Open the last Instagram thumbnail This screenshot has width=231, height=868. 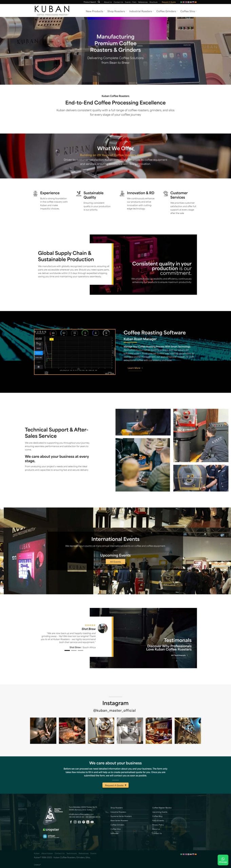click(188, 731)
